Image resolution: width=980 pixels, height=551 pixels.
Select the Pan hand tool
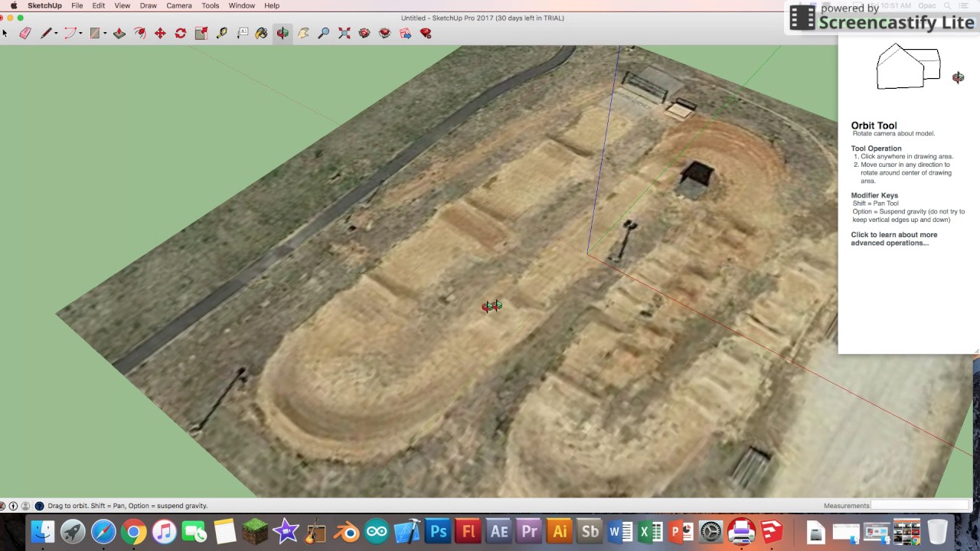[x=303, y=33]
